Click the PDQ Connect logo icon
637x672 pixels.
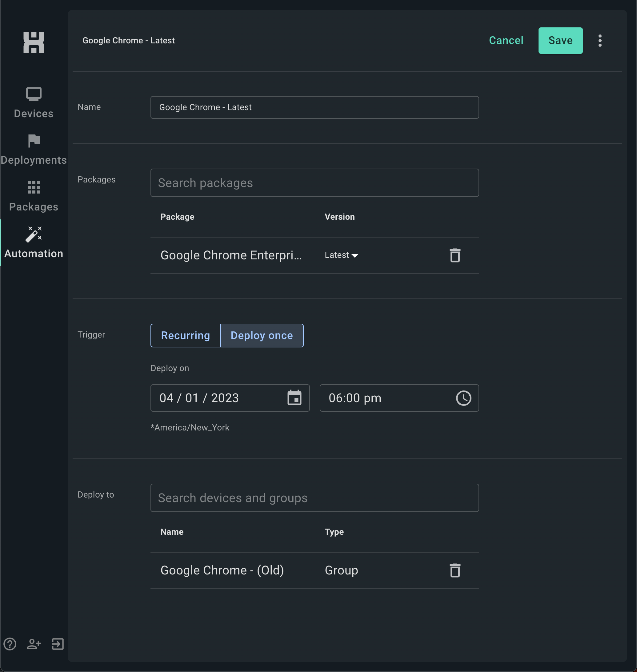point(34,42)
